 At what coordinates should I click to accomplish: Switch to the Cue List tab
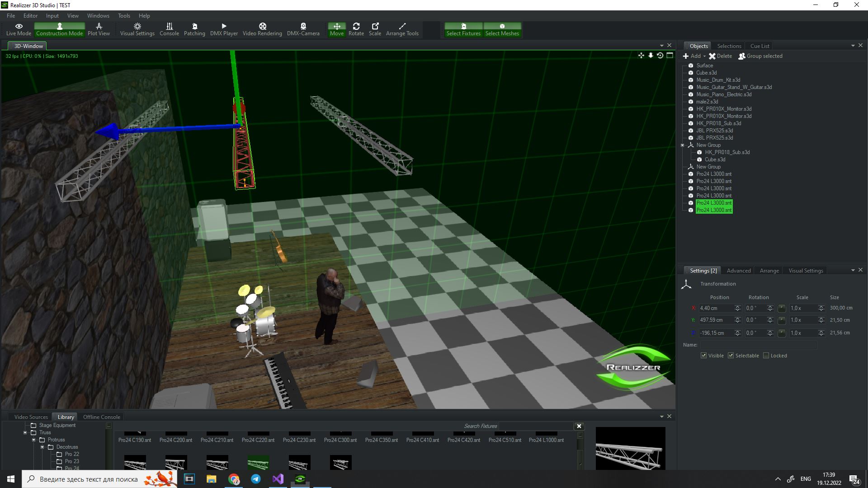coord(759,46)
